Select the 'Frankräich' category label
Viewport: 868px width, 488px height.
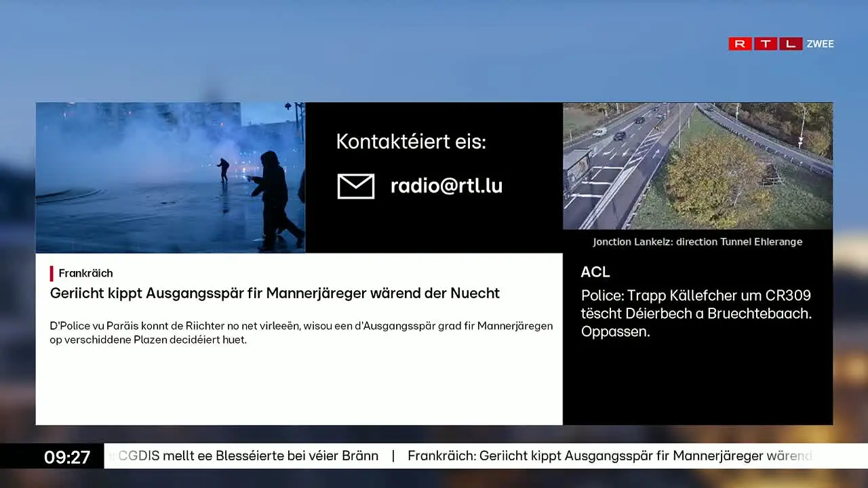click(x=85, y=273)
